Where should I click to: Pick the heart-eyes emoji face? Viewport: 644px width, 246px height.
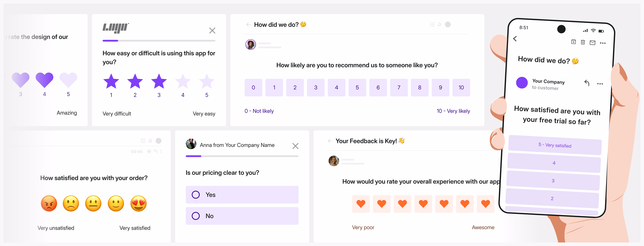138,203
